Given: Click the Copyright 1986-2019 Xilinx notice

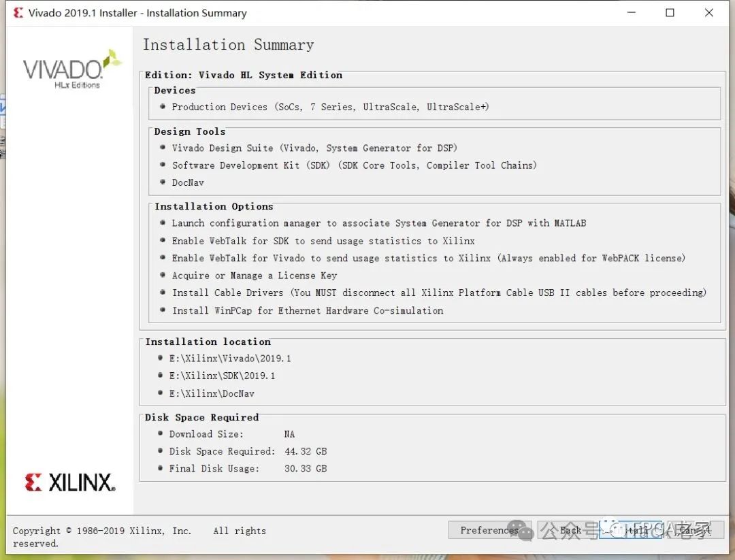Looking at the screenshot, I should pyautogui.click(x=140, y=537).
